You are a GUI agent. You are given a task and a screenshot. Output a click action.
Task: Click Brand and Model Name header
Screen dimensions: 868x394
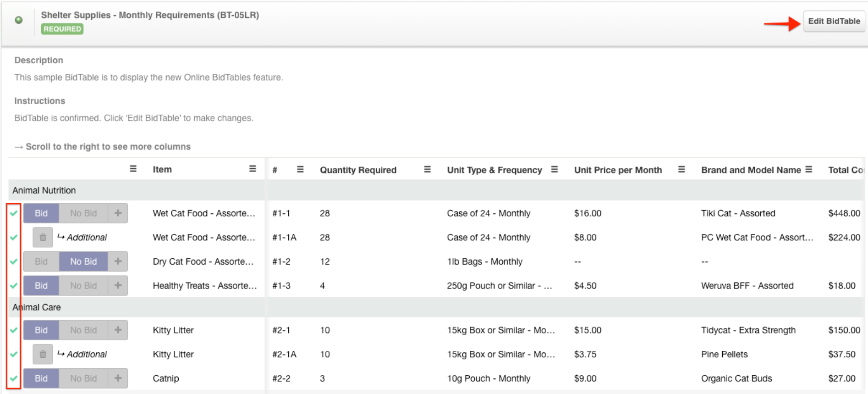click(x=751, y=170)
